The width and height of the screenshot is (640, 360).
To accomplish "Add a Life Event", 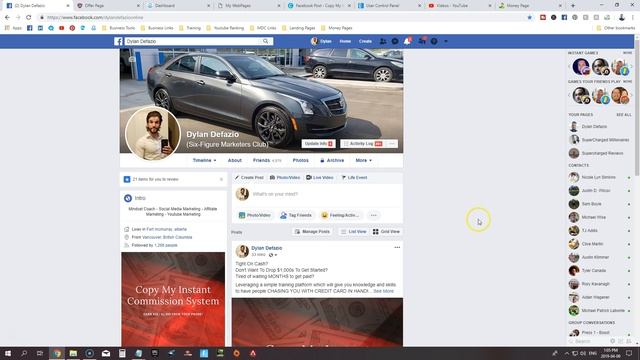I will pyautogui.click(x=354, y=178).
